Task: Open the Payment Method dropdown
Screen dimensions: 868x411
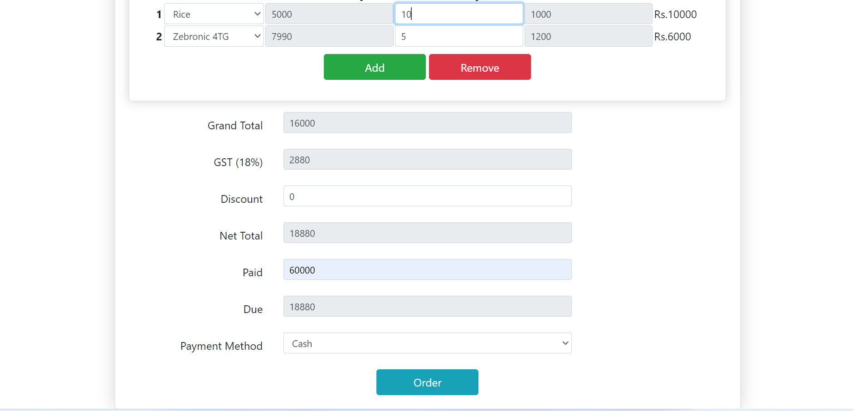Action: click(x=427, y=343)
